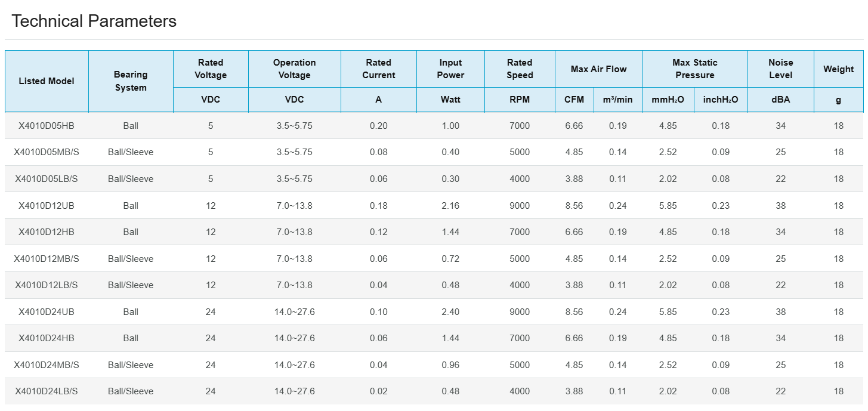
Task: Click the X4010D12HB model row label
Action: [47, 232]
